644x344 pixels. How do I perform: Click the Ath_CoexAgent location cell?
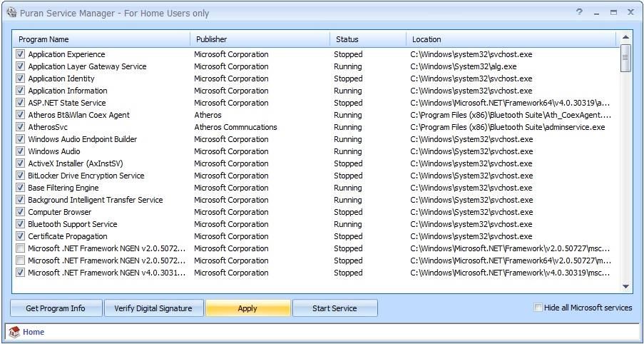(x=511, y=115)
